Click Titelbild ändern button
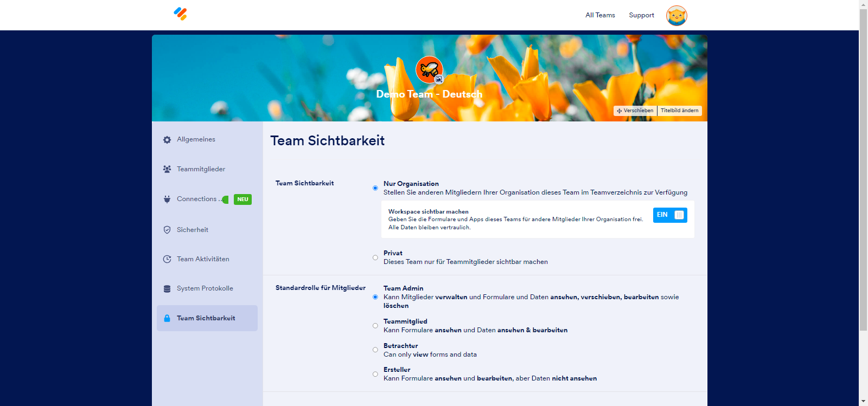 click(680, 111)
